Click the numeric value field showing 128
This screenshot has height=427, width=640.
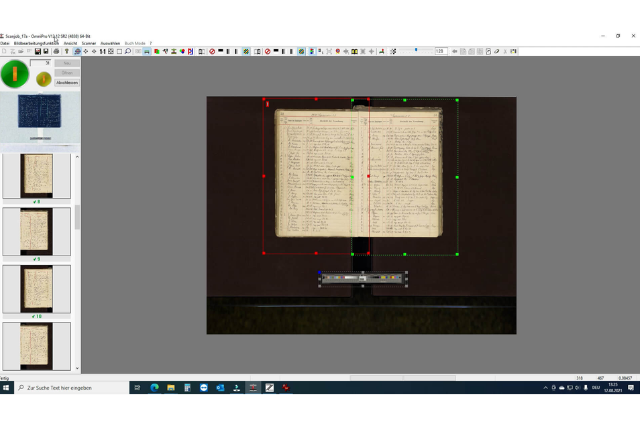click(x=440, y=51)
